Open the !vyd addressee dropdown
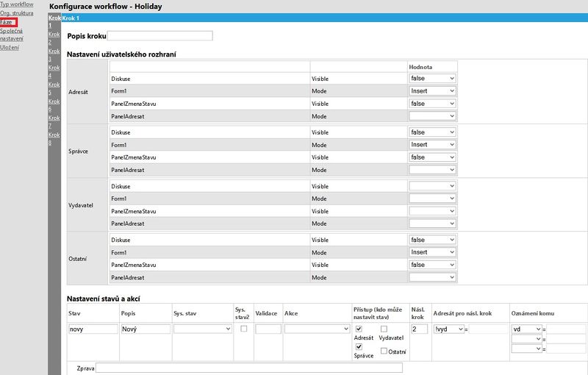The height and width of the screenshot is (375, 588). pyautogui.click(x=449, y=329)
